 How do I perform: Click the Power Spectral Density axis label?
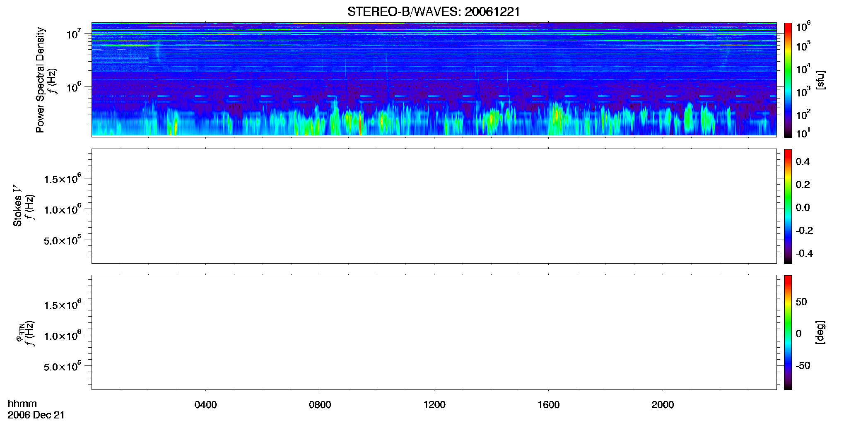(40, 80)
